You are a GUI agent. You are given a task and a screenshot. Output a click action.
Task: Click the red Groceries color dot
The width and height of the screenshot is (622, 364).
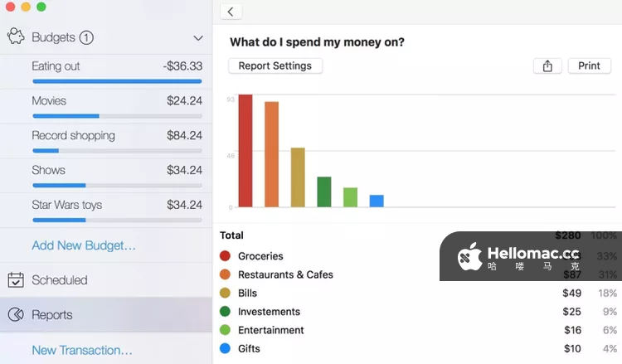pyautogui.click(x=226, y=256)
